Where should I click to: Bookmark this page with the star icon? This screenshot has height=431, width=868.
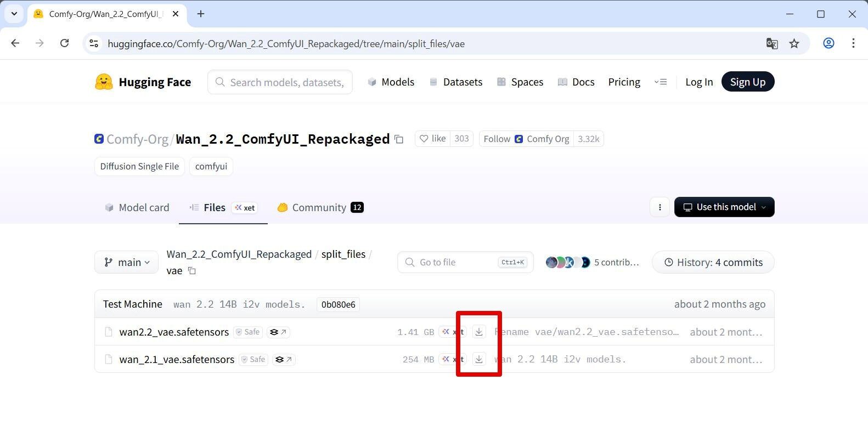click(794, 43)
